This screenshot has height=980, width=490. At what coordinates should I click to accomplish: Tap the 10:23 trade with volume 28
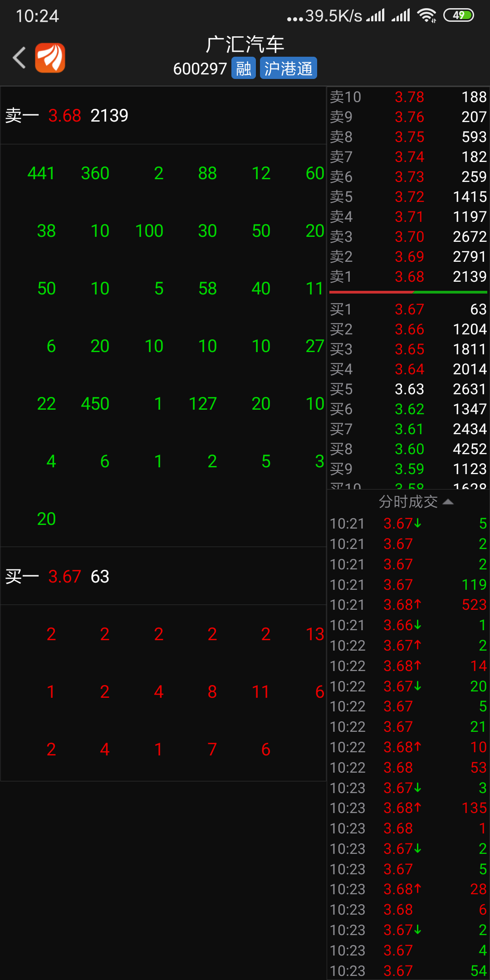tap(408, 889)
